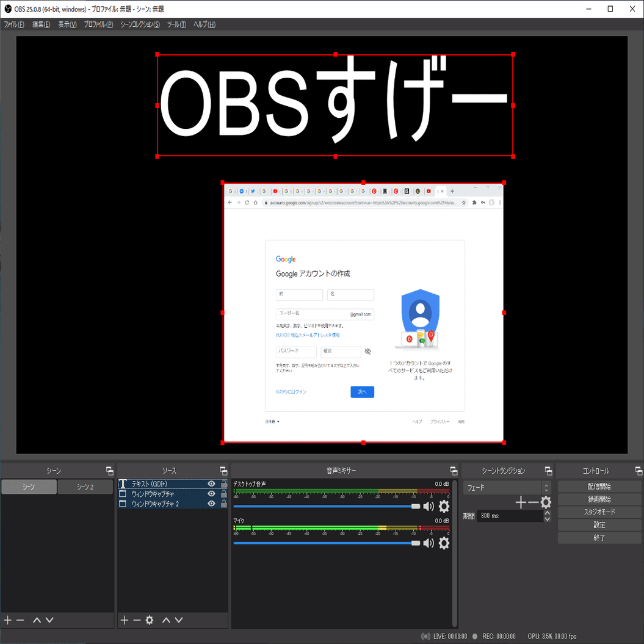Screen dimensions: 644x644
Task: Click the REC status dot icon
Action: (475, 636)
